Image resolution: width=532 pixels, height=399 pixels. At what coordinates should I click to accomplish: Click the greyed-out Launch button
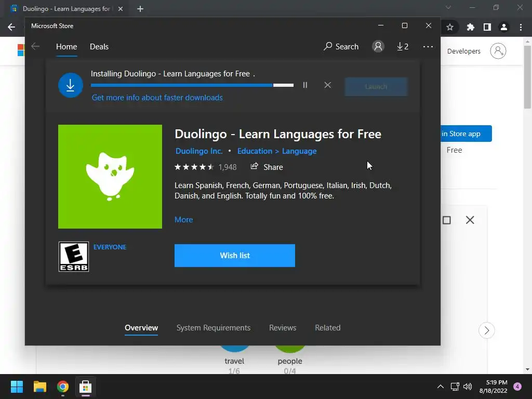click(376, 87)
